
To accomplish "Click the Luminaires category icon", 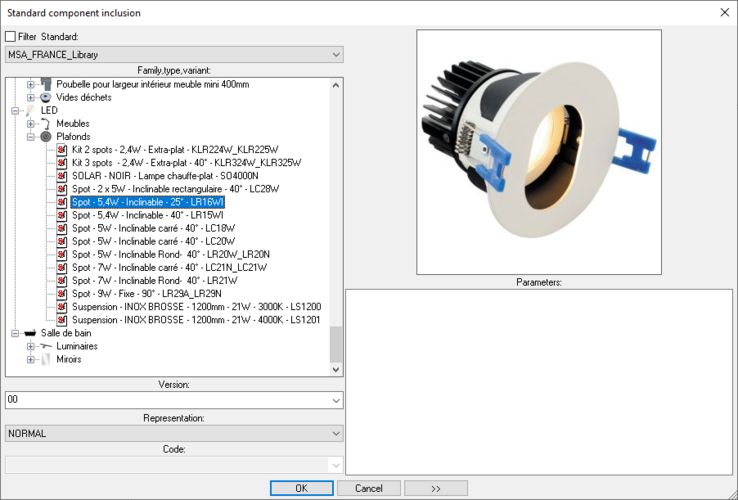I will [45, 346].
